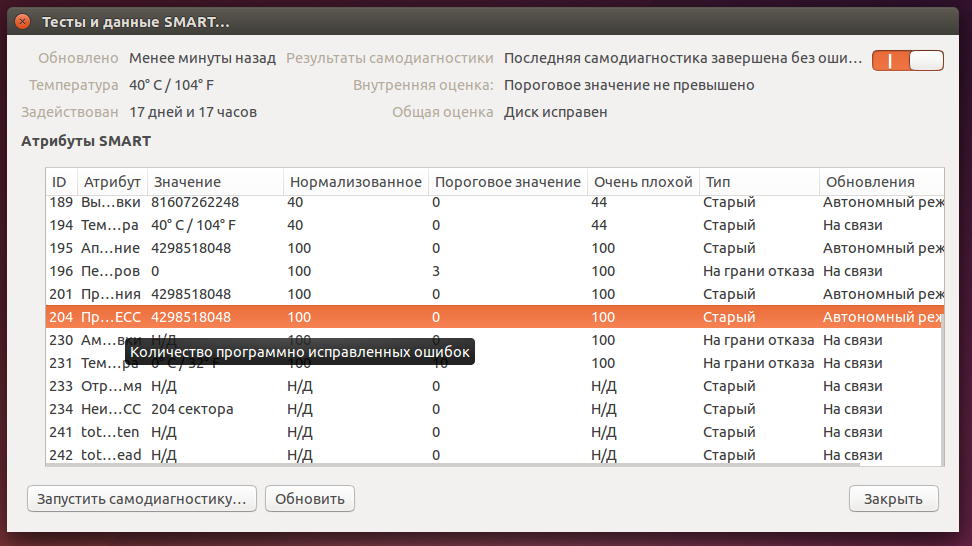Select the attribute row with ID 242
Image resolution: width=972 pixels, height=546 pixels.
point(400,455)
